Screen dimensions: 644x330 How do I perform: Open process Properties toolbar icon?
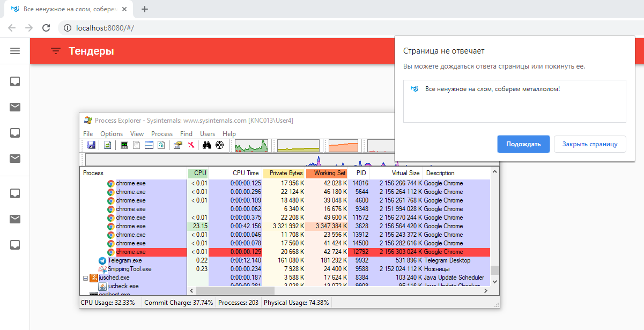point(177,145)
